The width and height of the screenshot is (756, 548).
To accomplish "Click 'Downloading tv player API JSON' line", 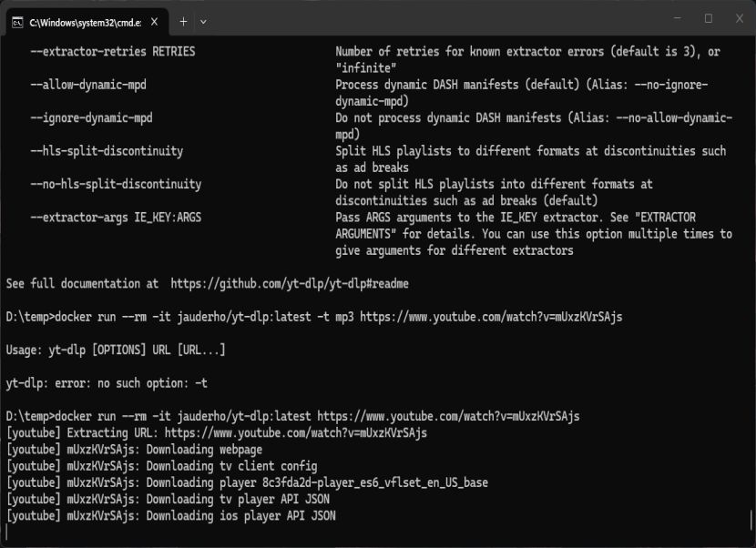I will point(168,499).
